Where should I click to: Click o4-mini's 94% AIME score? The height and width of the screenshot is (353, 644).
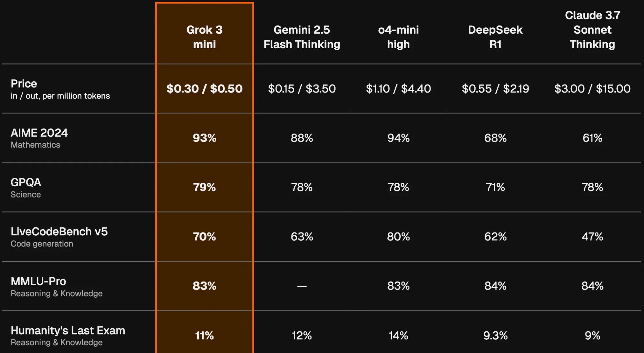click(x=398, y=138)
